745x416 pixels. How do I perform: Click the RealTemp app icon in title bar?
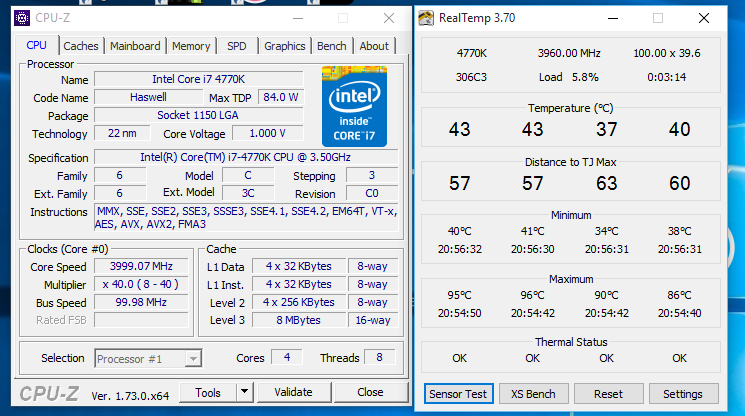(x=426, y=18)
